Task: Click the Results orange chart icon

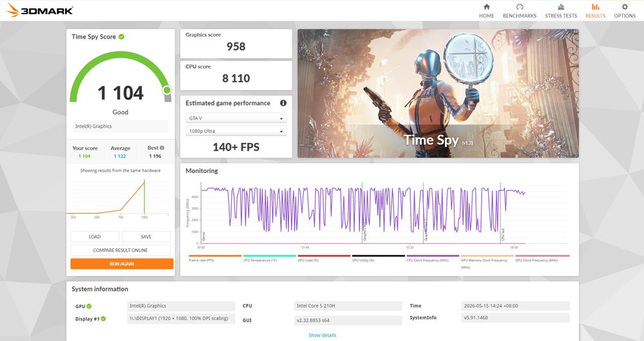Action: point(595,6)
